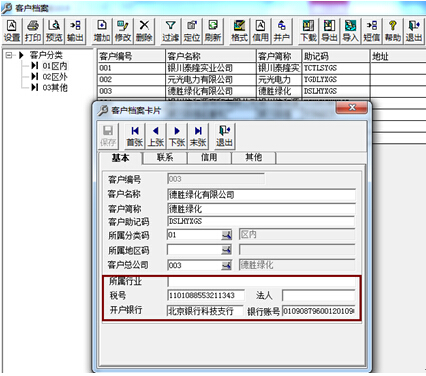Click the 定位 locate icon
The width and height of the screenshot is (426, 376).
pyautogui.click(x=192, y=31)
